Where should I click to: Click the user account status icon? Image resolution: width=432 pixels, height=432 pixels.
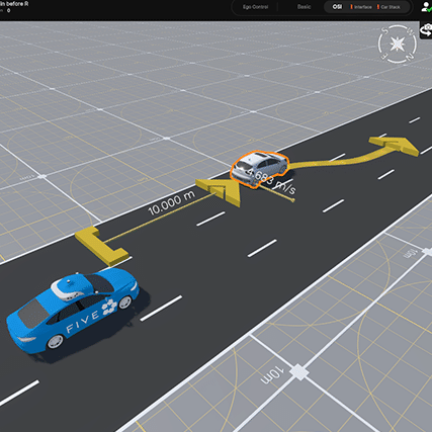pyautogui.click(x=426, y=7)
